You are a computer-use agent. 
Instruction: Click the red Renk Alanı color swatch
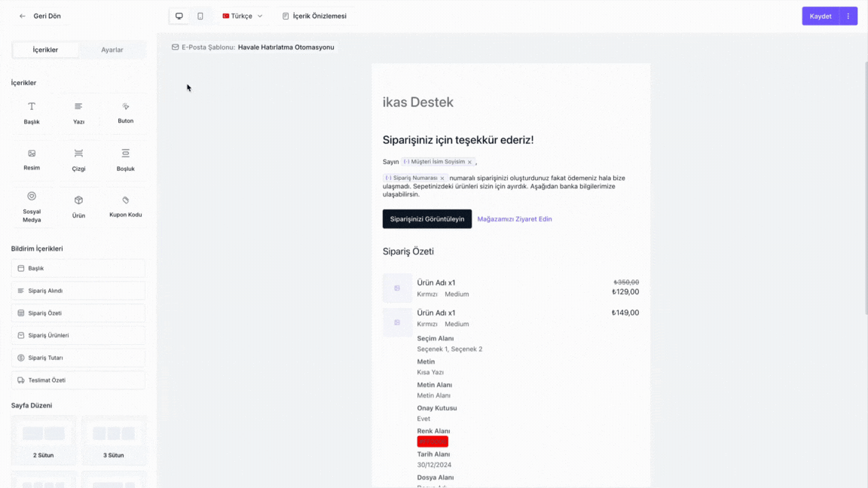[x=432, y=441]
